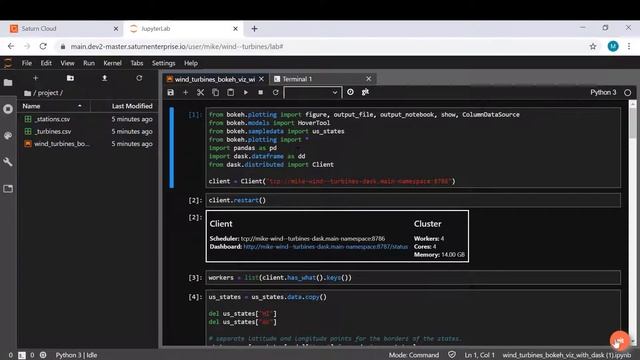Open the Dask Dashboard status link
640x360 pixels.
point(325,247)
